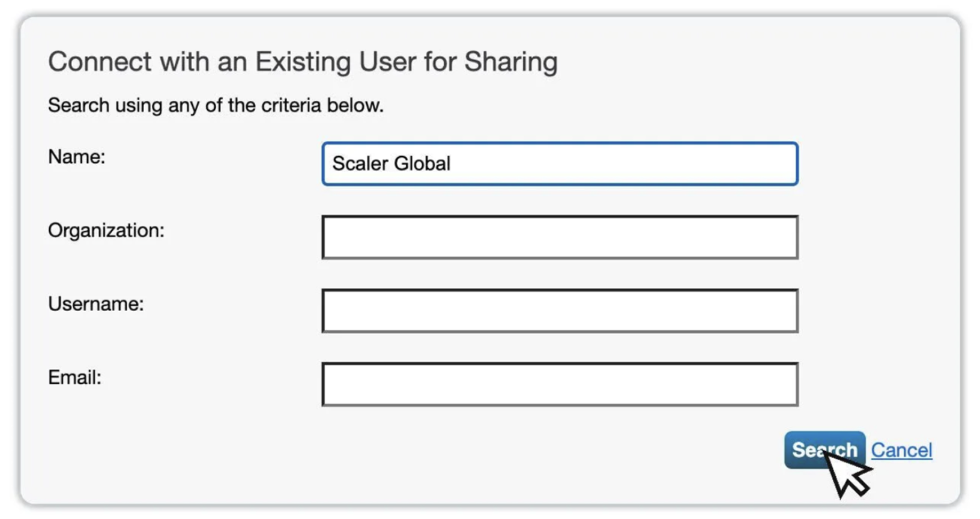Click into the Email input field
This screenshot has width=980, height=519.
point(560,384)
